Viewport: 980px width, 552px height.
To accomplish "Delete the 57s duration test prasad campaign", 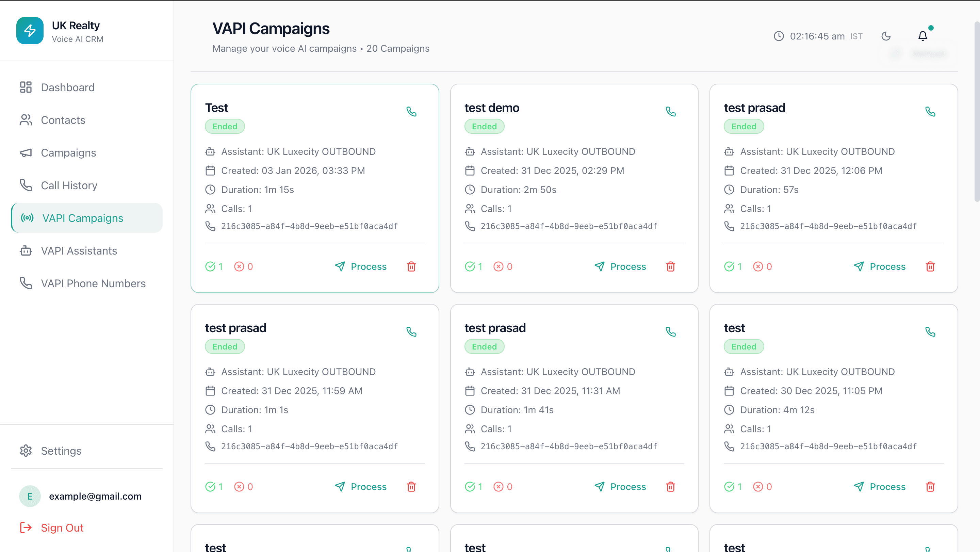I will 930,267.
